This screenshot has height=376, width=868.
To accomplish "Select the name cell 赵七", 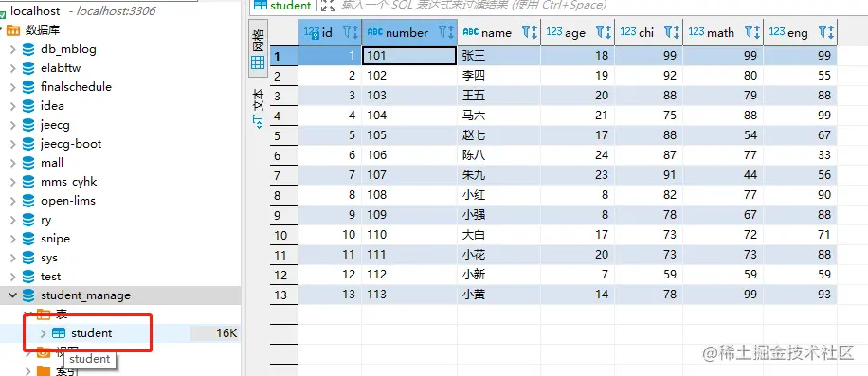I will click(498, 134).
